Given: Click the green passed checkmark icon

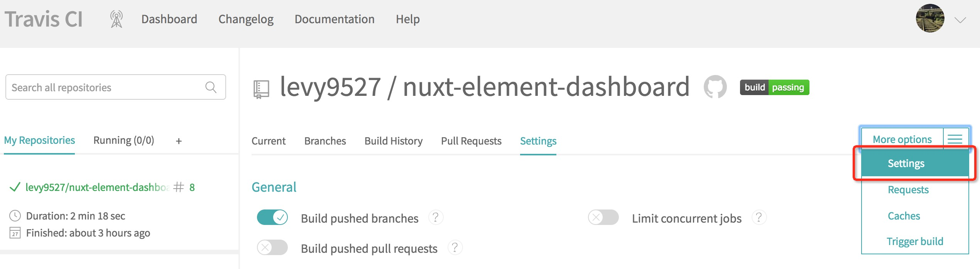Looking at the screenshot, I should pos(15,187).
